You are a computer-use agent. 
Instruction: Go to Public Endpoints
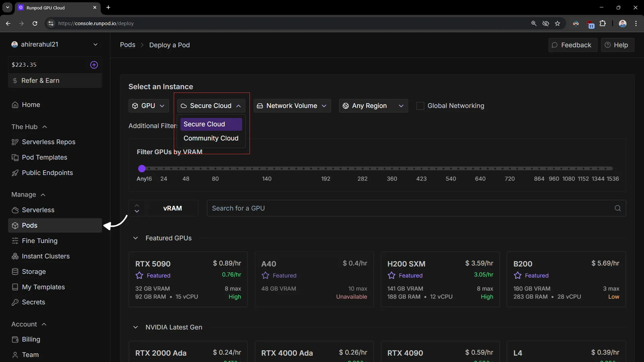point(47,173)
